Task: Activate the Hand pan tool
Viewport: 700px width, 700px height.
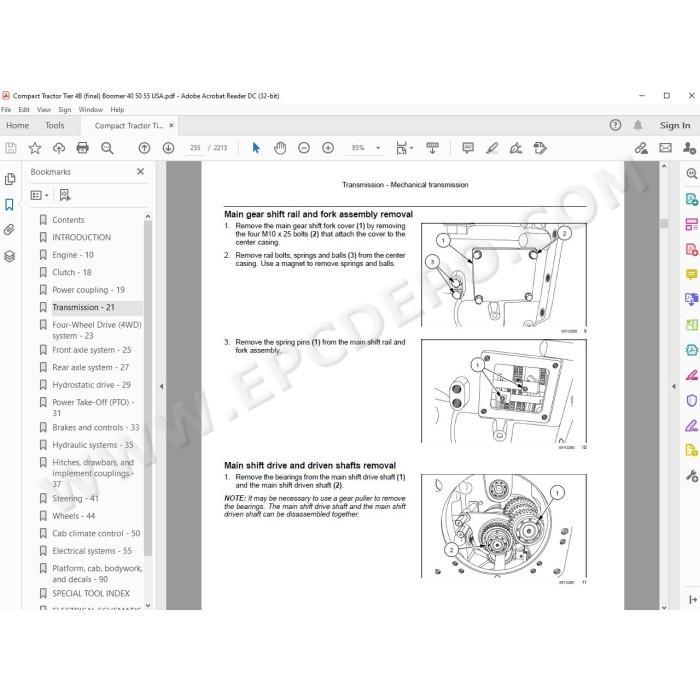Action: [280, 148]
